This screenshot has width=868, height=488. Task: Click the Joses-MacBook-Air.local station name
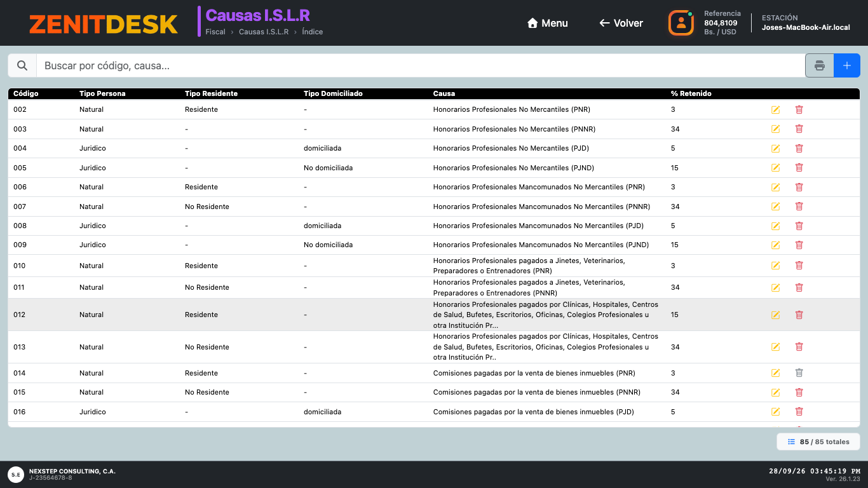click(x=806, y=27)
